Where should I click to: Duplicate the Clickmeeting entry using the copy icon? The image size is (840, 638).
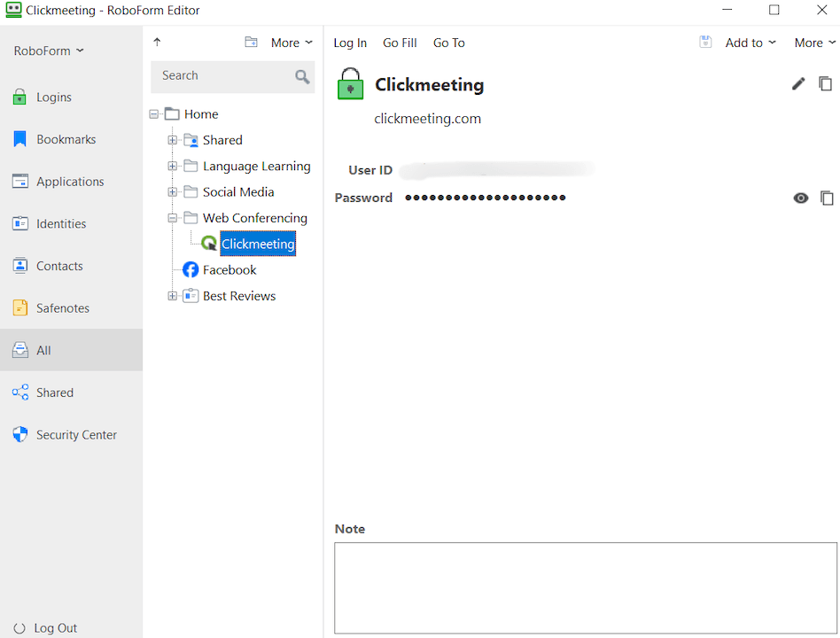(x=826, y=82)
